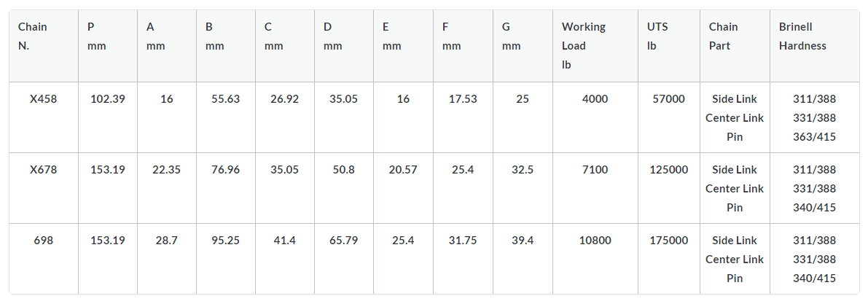Click the 39.4 G dimension cell
The width and height of the screenshot is (868, 304).
coord(523,241)
